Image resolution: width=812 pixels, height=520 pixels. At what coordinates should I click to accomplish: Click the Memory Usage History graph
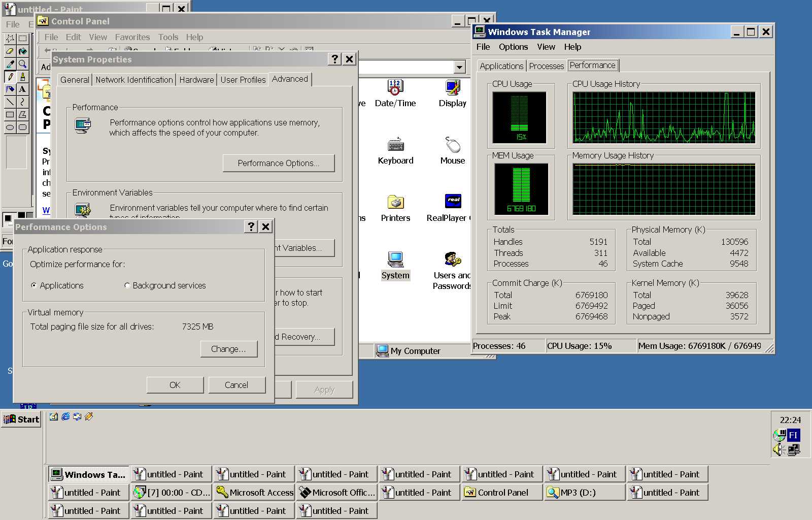(664, 189)
